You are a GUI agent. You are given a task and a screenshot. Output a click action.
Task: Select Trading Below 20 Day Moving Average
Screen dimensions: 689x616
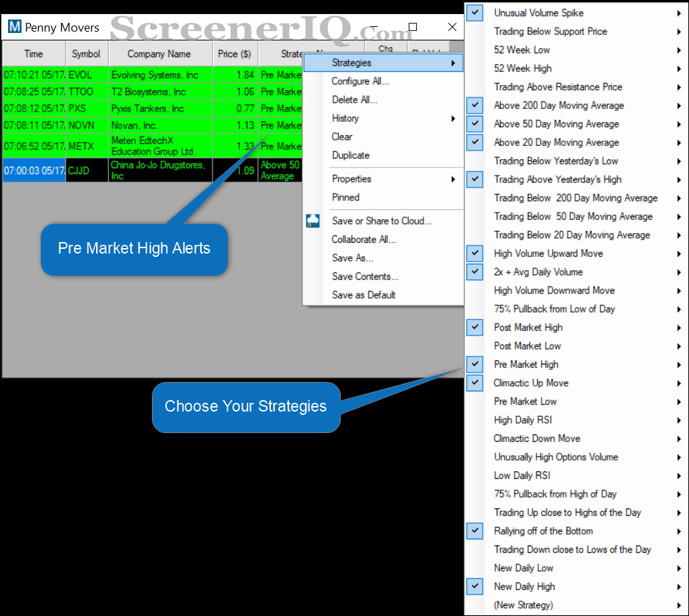click(571, 235)
